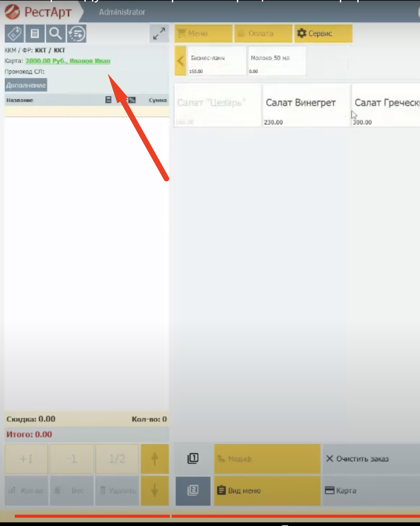Click the order list add icon
The height and width of the screenshot is (526, 420).
77,33
